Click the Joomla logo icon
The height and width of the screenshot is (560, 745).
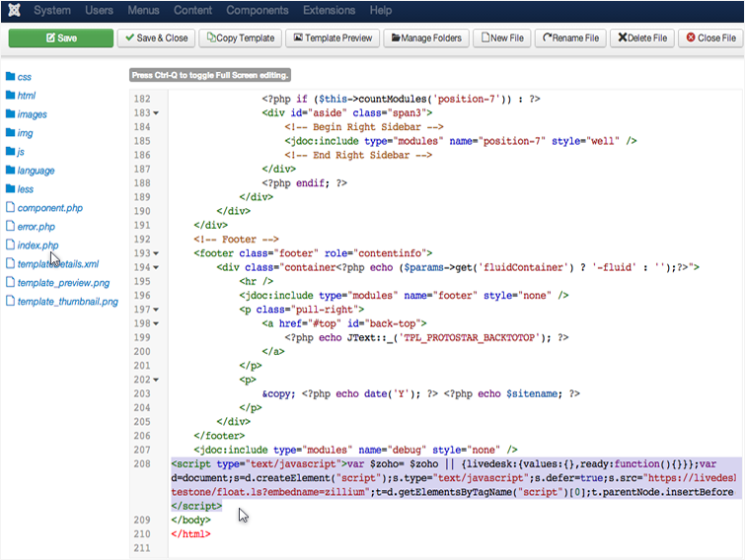(x=14, y=11)
